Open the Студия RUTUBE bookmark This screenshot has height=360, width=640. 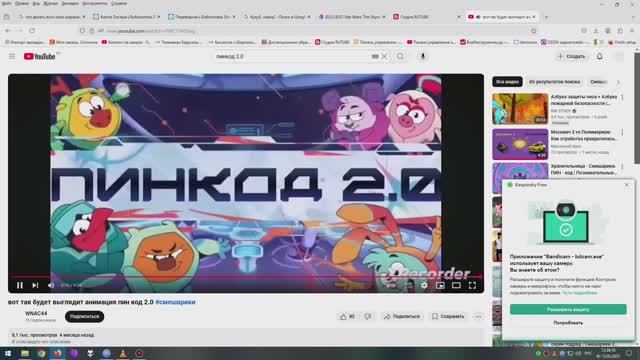(x=332, y=42)
